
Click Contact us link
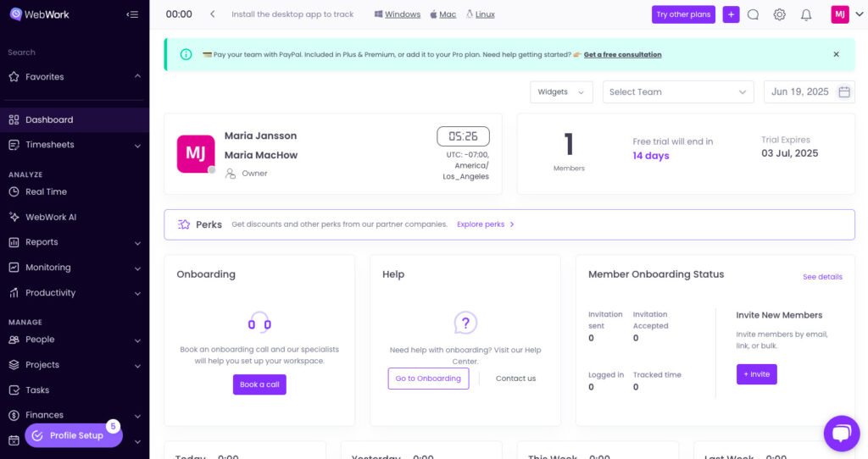[x=515, y=379]
